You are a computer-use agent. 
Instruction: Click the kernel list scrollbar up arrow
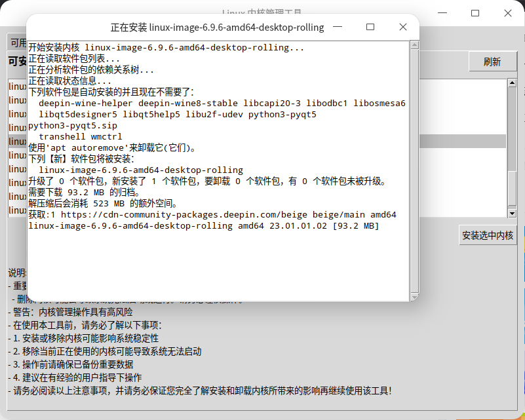coord(512,83)
